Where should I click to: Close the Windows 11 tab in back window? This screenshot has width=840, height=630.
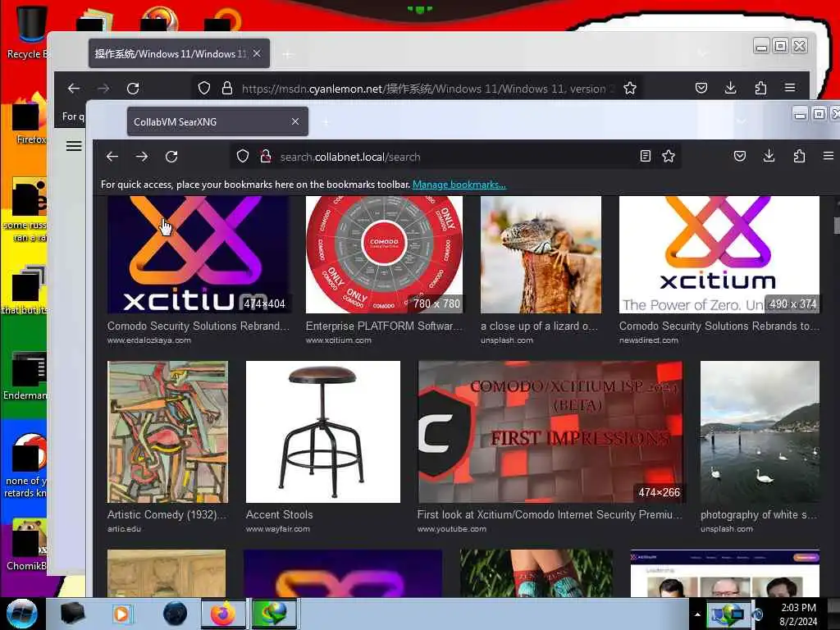pyautogui.click(x=257, y=53)
